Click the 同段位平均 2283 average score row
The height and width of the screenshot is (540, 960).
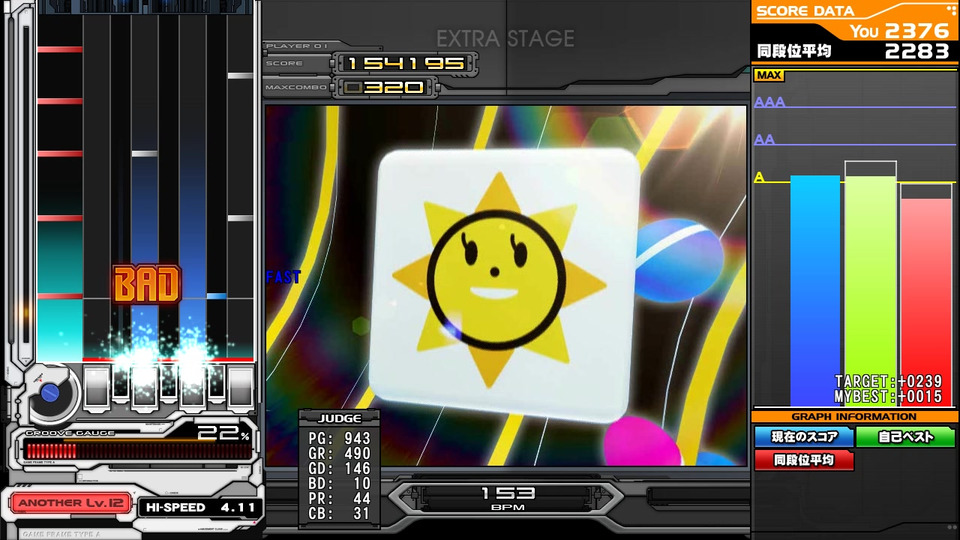point(853,51)
